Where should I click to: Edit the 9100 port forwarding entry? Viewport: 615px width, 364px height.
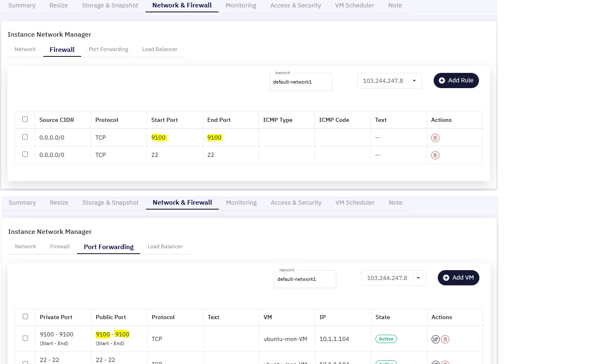click(x=435, y=339)
